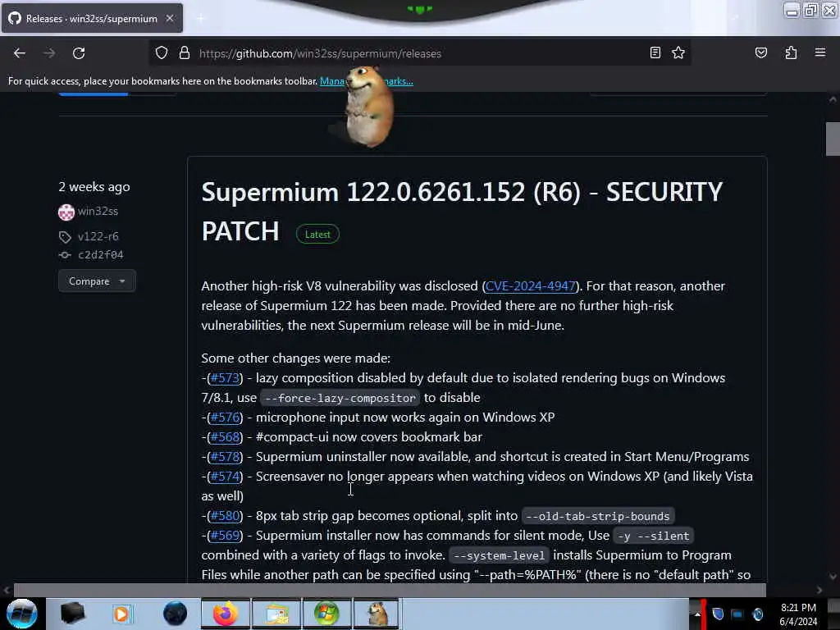Click the horizontal scrollbar thumb

coord(390,590)
